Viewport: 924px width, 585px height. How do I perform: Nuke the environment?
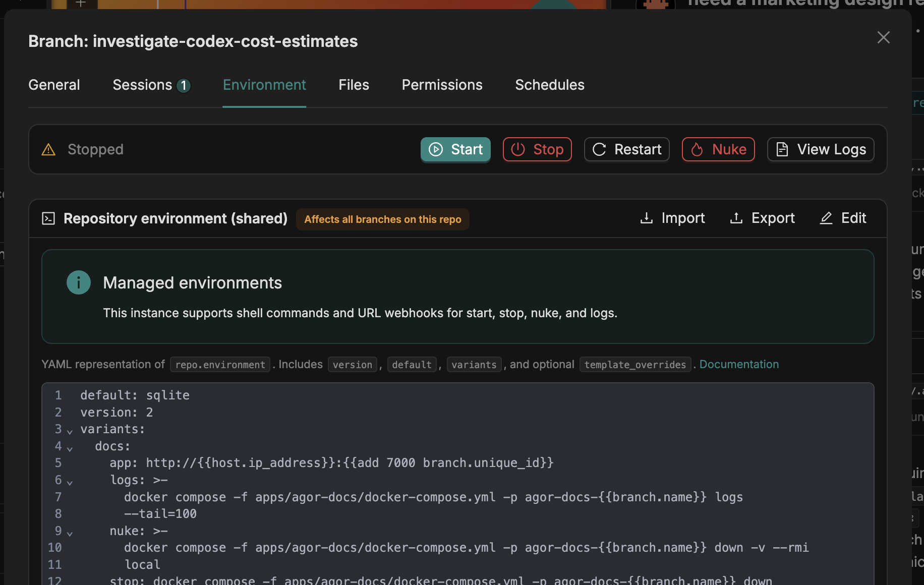click(718, 149)
